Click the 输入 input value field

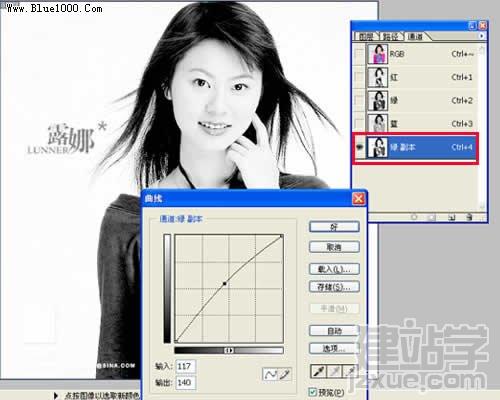(186, 366)
